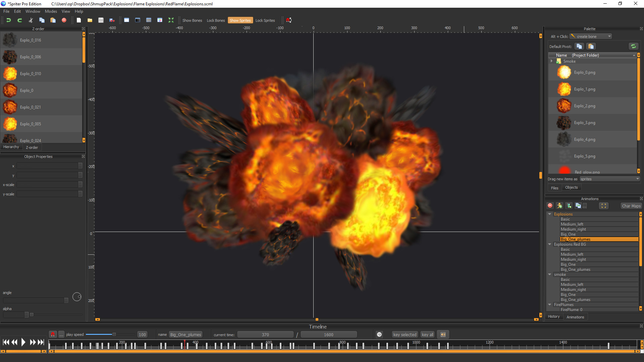Select the Cut tool in the toolbar
Viewport: 644px width, 362px height.
(31, 20)
